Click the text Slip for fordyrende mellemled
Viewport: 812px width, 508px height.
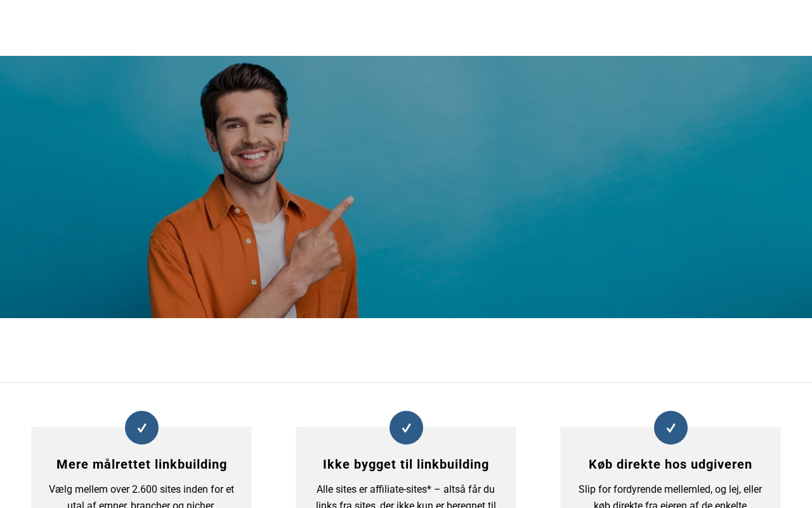pos(645,490)
